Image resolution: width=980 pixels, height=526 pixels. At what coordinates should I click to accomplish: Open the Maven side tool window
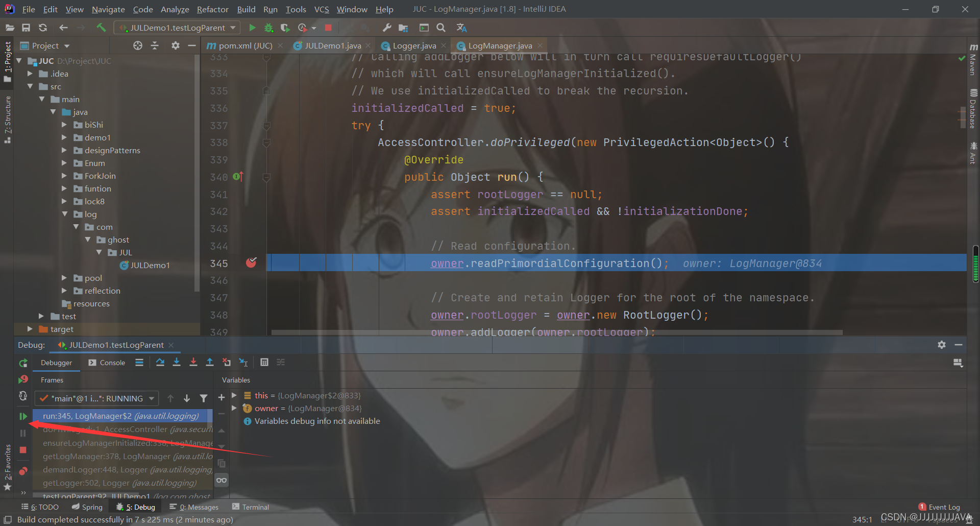(x=973, y=59)
